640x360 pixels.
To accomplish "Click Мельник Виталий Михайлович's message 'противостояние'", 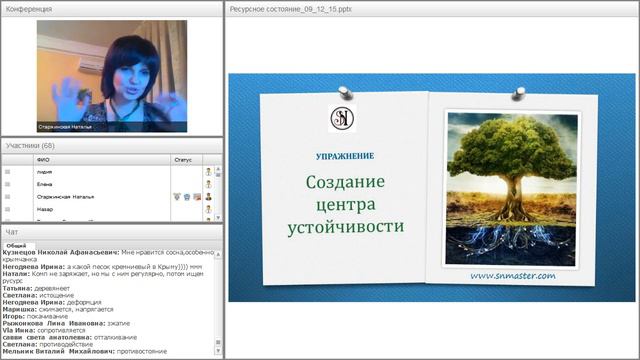I will click(84, 351).
